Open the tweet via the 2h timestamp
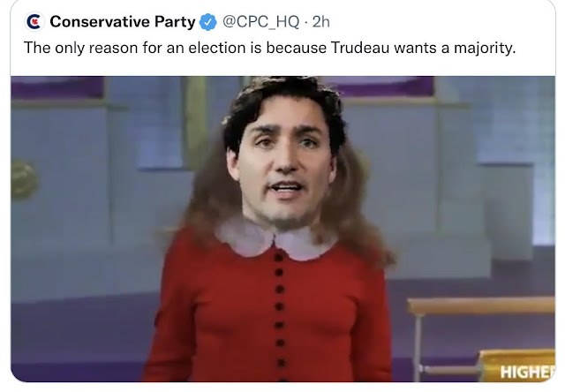 (x=320, y=22)
